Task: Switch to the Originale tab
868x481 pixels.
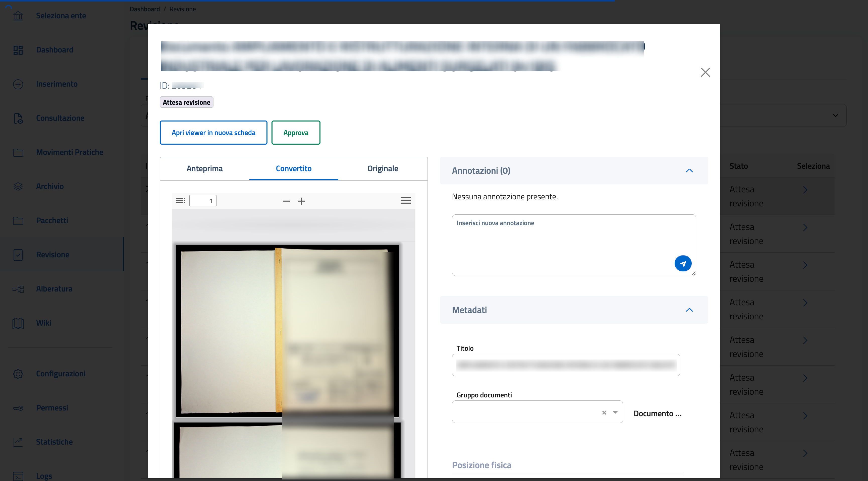Action: point(383,168)
